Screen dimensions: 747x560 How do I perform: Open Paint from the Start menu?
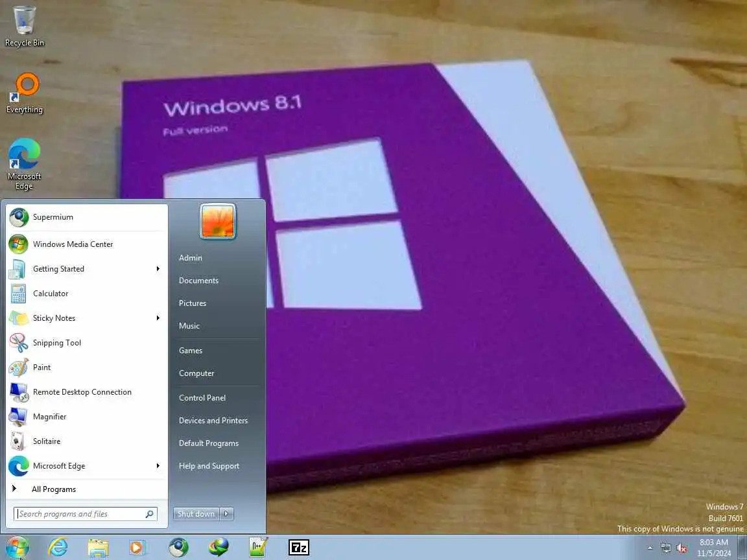[x=87, y=367]
